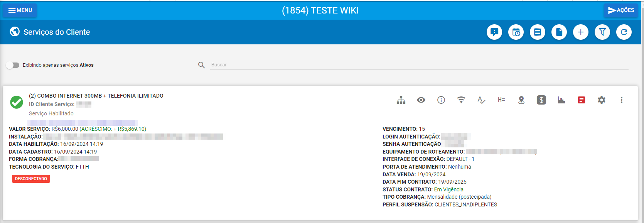
Task: Open the receipt list icon in header
Action: click(538, 32)
